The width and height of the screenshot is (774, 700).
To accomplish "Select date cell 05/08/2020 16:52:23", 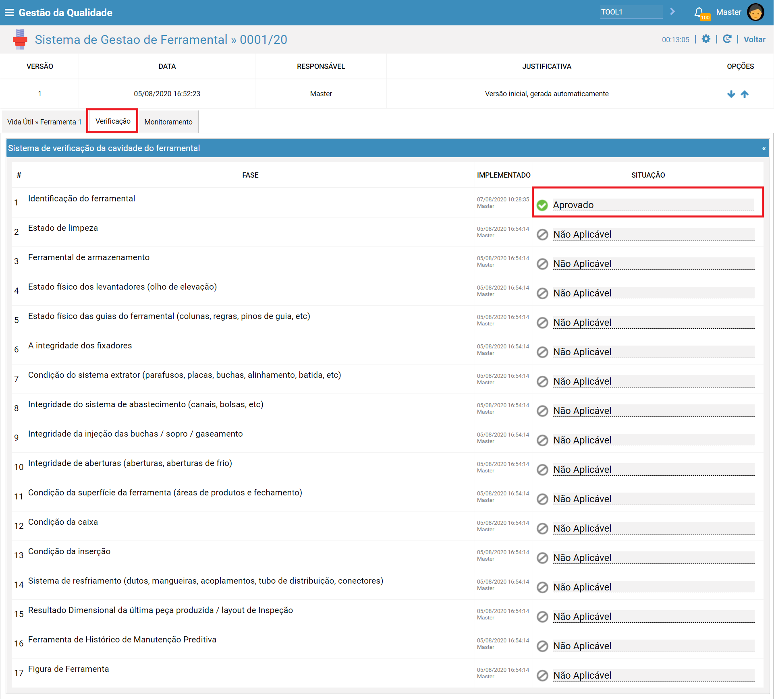I will point(167,94).
